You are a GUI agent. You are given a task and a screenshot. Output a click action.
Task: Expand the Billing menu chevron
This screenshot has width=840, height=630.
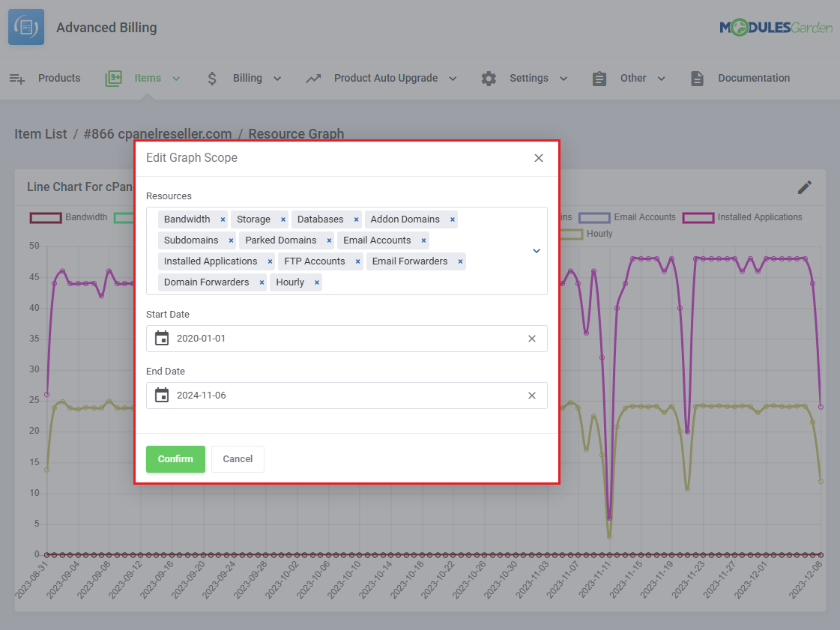pyautogui.click(x=277, y=79)
